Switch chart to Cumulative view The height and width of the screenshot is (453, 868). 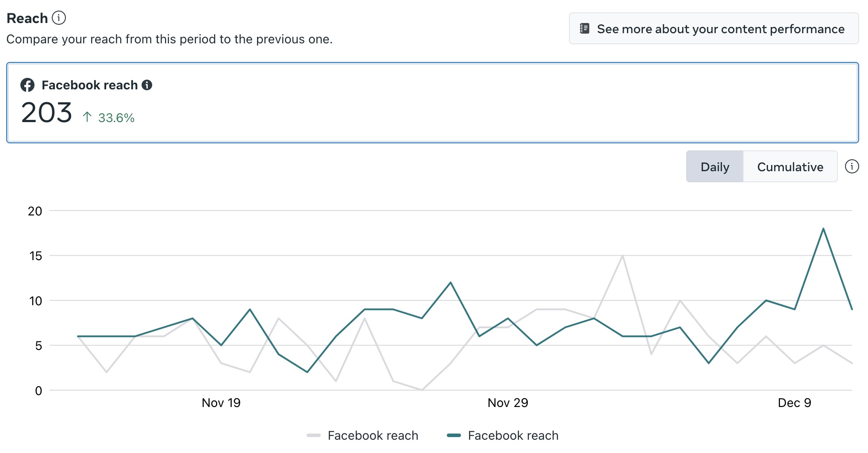click(790, 167)
